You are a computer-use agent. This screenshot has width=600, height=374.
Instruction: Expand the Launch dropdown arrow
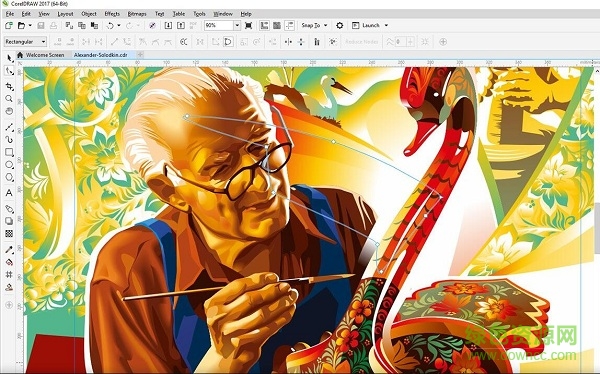tap(386, 25)
